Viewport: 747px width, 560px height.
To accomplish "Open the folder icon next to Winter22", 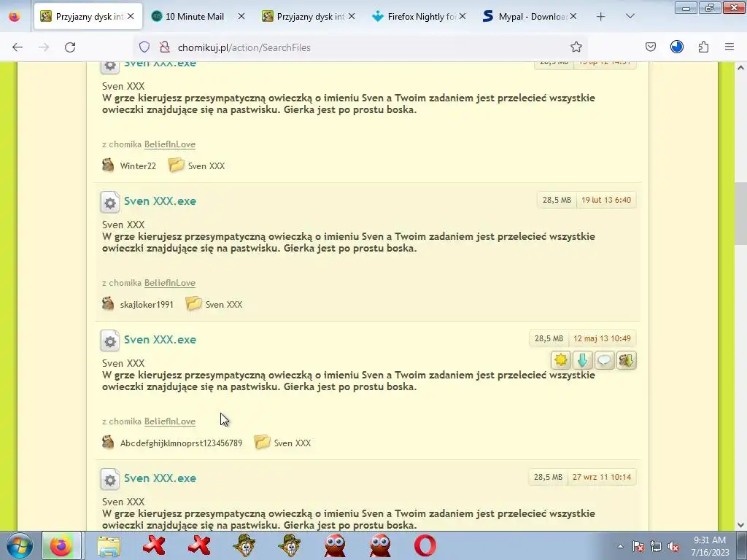I will [x=177, y=165].
